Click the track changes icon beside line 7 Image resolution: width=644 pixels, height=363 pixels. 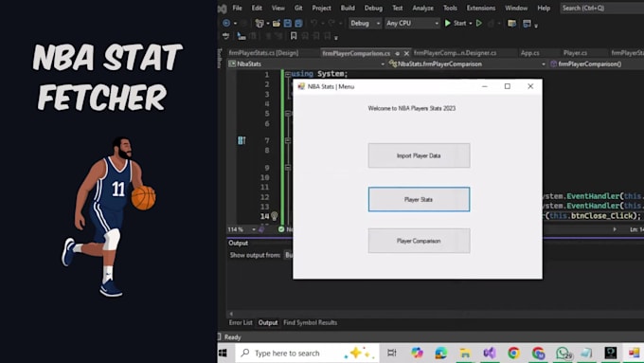(x=241, y=140)
